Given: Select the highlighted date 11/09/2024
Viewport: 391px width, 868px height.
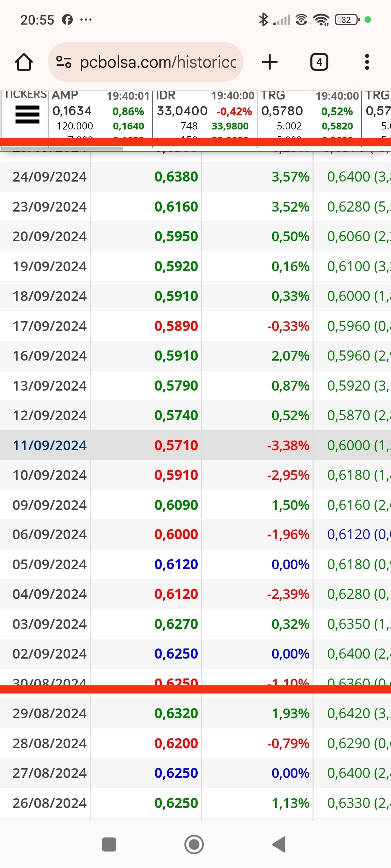Looking at the screenshot, I should coord(50,446).
